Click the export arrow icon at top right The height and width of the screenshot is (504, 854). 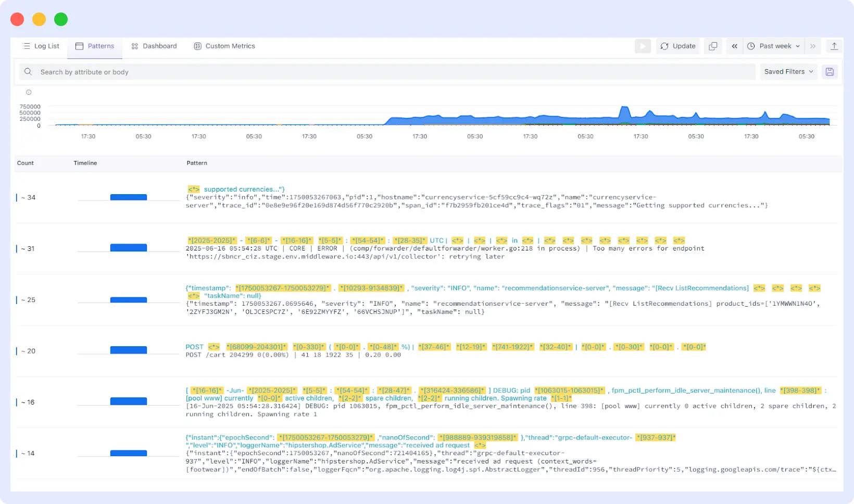pyautogui.click(x=835, y=46)
